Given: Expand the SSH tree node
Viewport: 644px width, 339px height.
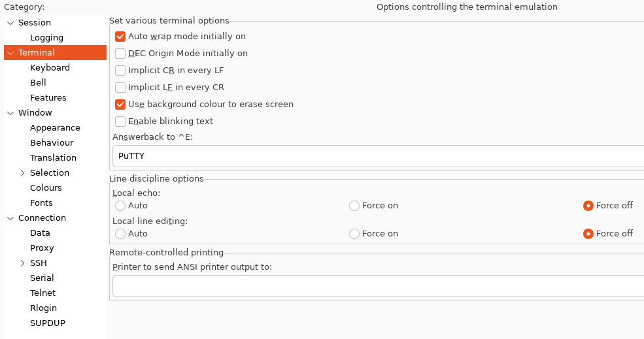Looking at the screenshot, I should pyautogui.click(x=22, y=263).
